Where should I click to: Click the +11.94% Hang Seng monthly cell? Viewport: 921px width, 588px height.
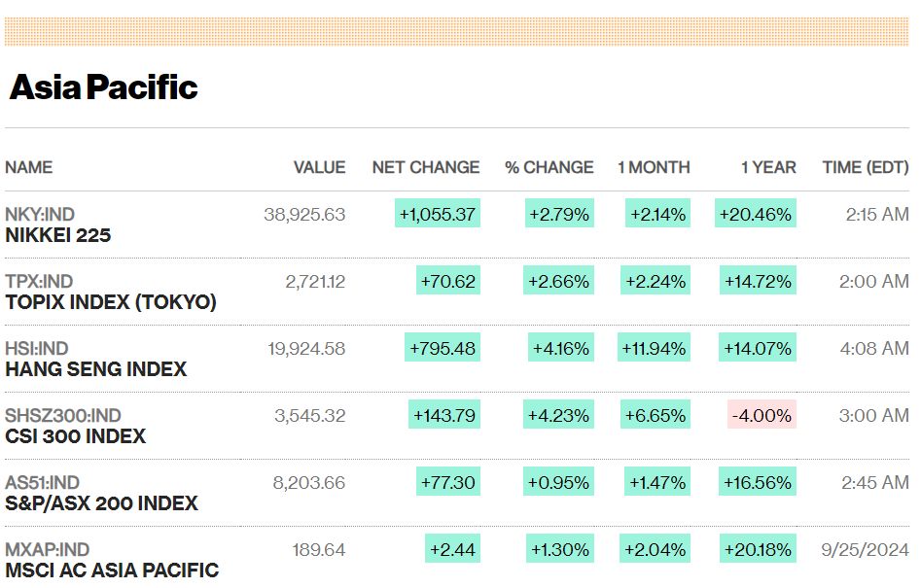click(654, 347)
